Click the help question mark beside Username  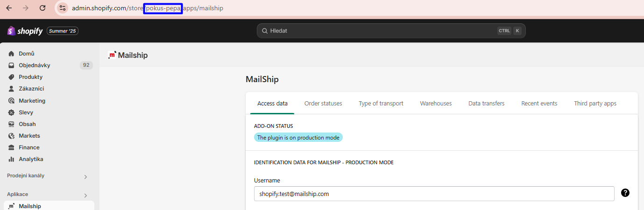pos(625,193)
